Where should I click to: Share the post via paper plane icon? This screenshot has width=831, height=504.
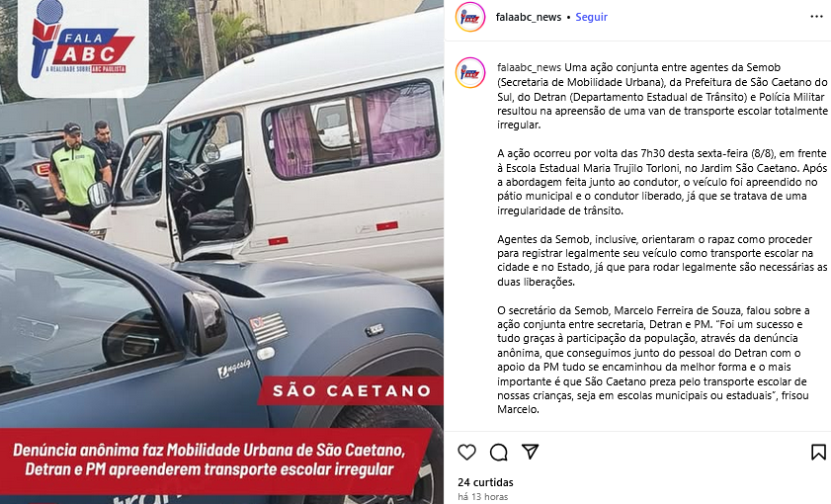click(x=530, y=452)
